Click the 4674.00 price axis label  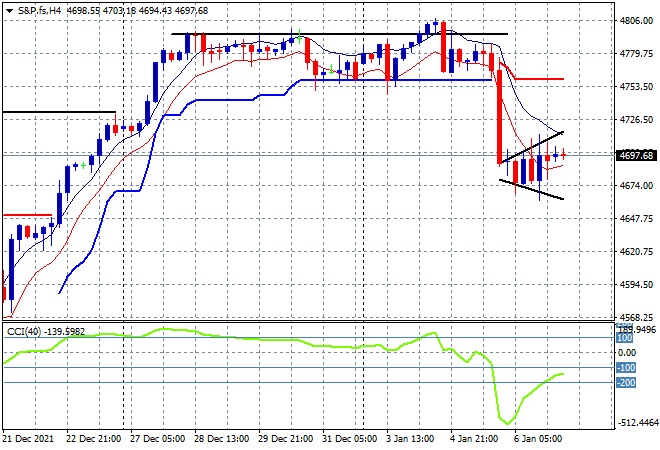point(636,186)
